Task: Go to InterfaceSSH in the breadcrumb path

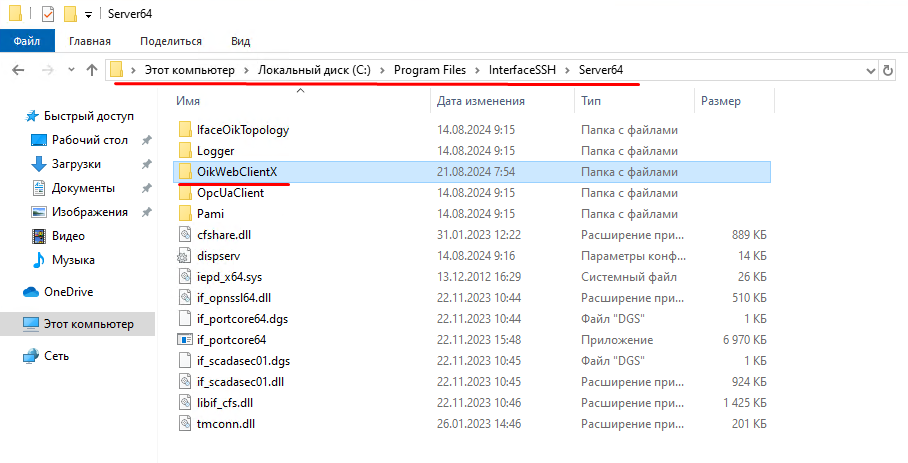Action: pyautogui.click(x=523, y=70)
